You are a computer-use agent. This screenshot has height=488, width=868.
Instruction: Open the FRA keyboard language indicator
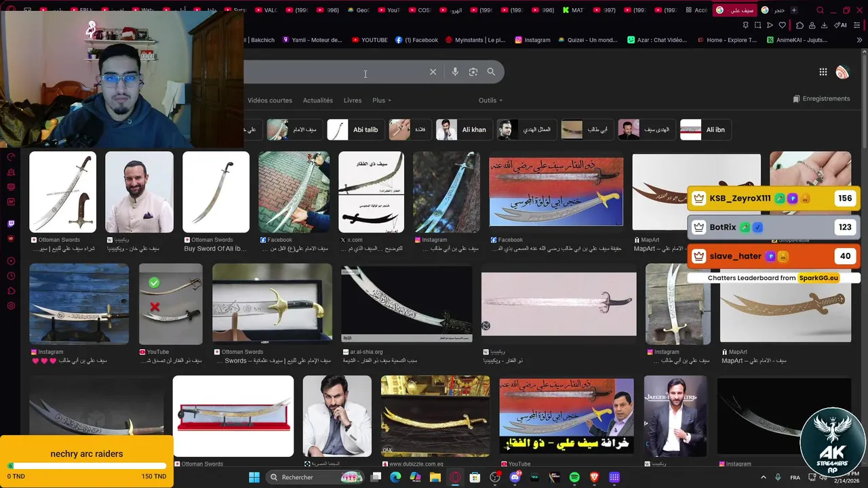coord(795,477)
